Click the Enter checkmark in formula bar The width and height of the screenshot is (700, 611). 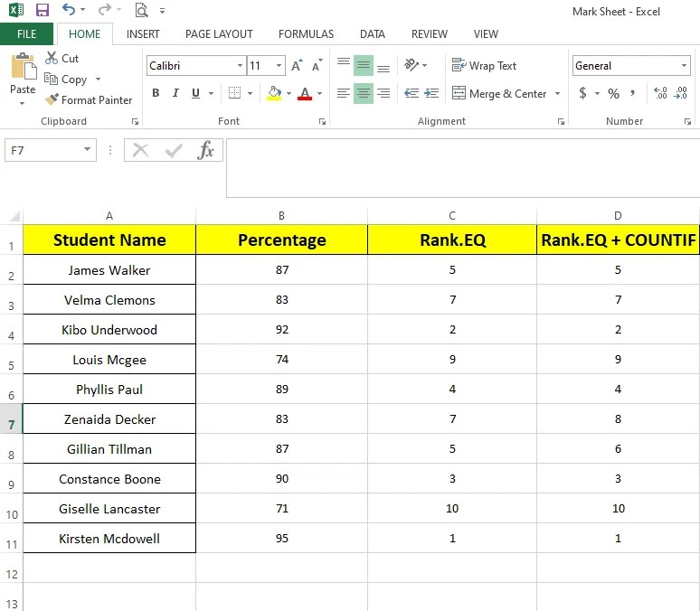[174, 150]
